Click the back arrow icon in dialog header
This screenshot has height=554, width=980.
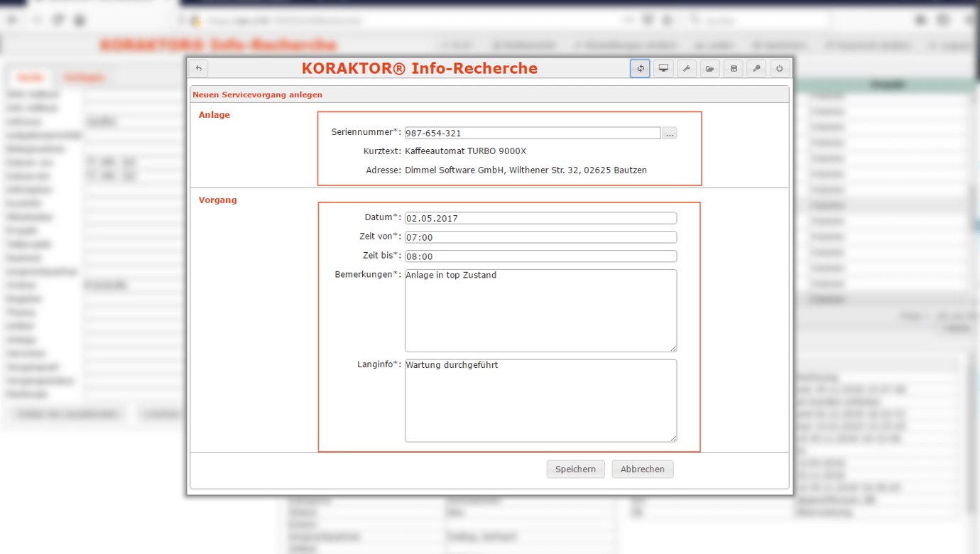pos(199,69)
